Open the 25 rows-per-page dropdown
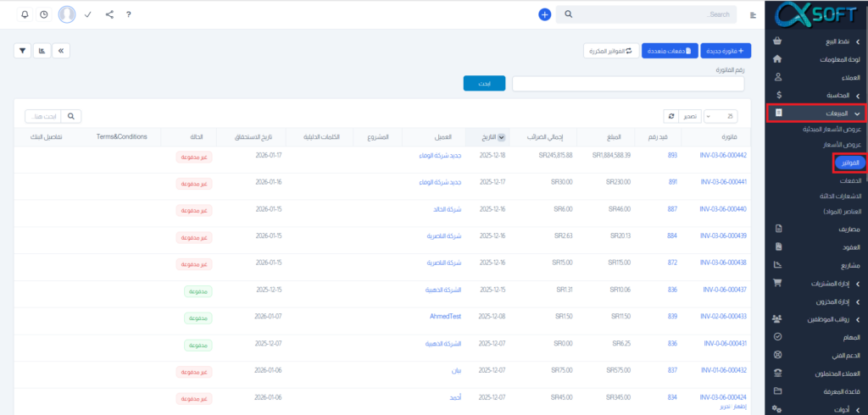Screen dimensions: 868x415 [x=721, y=116]
